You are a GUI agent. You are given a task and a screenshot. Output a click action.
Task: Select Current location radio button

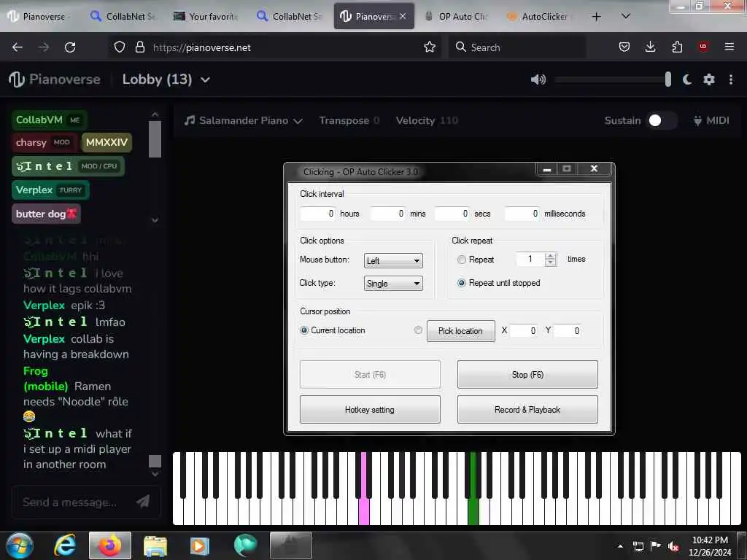pyautogui.click(x=304, y=330)
